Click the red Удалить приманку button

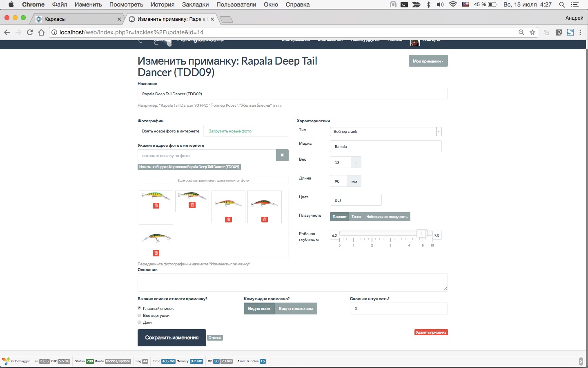pyautogui.click(x=431, y=332)
